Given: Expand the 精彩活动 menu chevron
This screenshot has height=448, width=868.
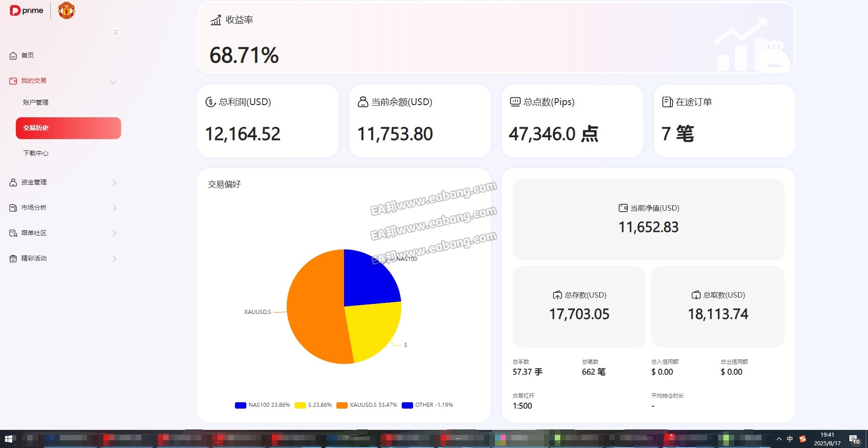Looking at the screenshot, I should coord(114,259).
